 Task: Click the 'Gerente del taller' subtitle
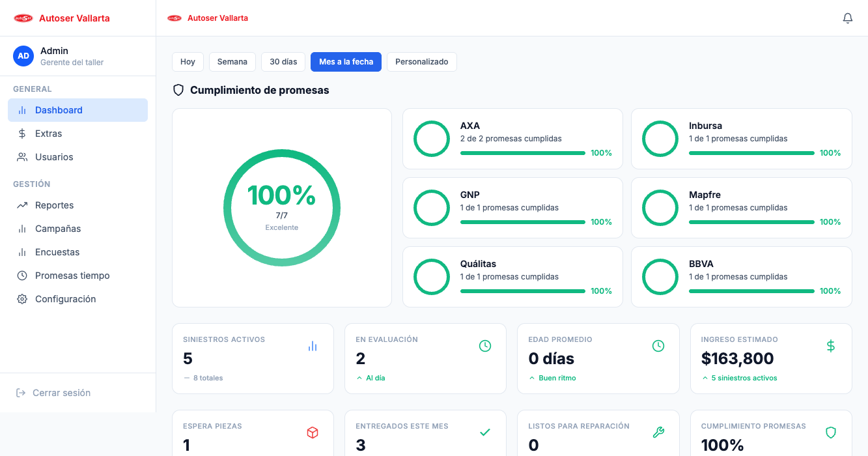(72, 63)
